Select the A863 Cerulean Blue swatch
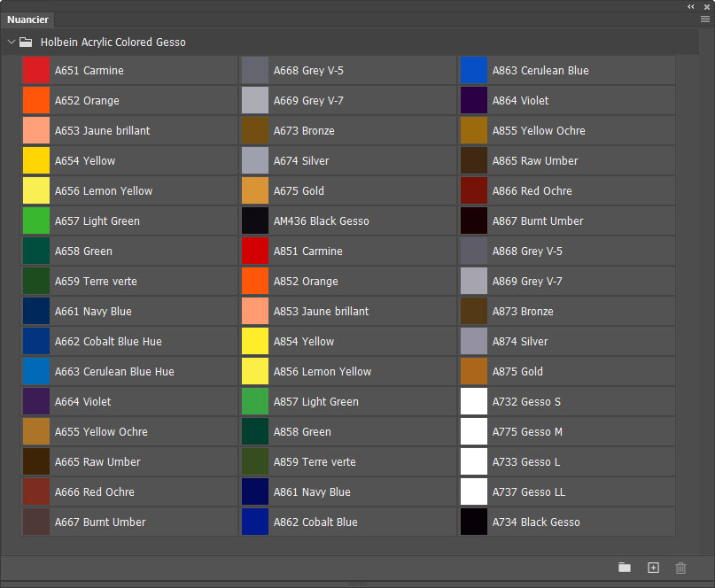Screen dimensions: 715x588 tap(474, 71)
